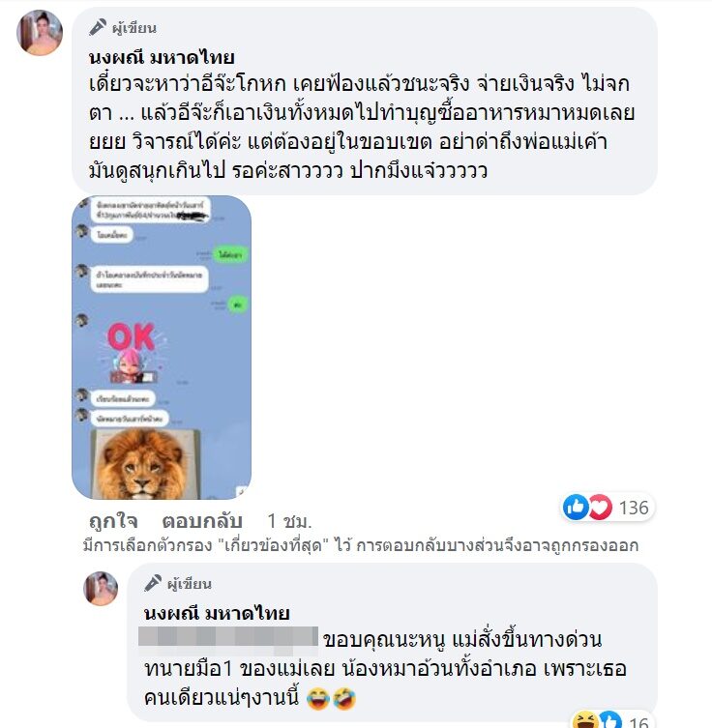The width and height of the screenshot is (712, 728).
Task: Open the 136 reactions count list
Action: pyautogui.click(x=634, y=508)
